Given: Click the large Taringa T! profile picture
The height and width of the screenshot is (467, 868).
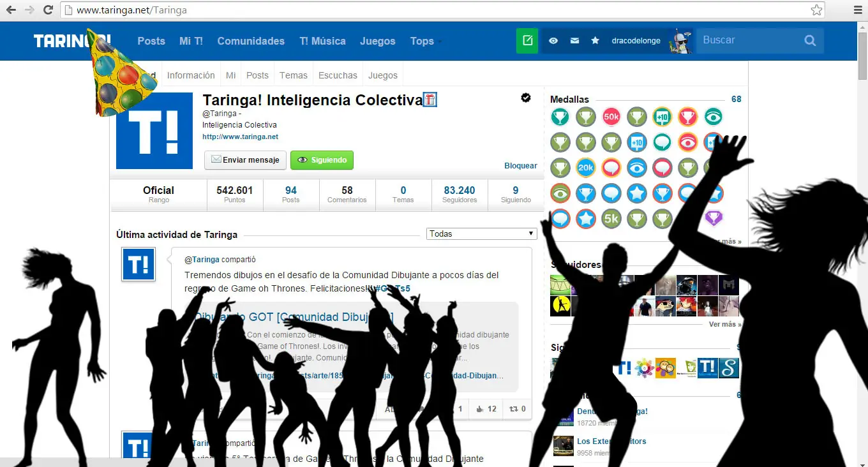Looking at the screenshot, I should coord(154,131).
